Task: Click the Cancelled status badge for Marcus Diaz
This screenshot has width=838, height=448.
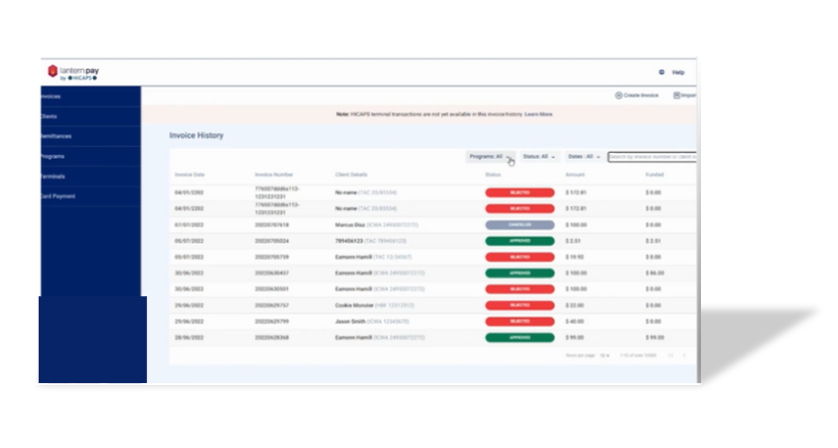Action: [x=519, y=225]
